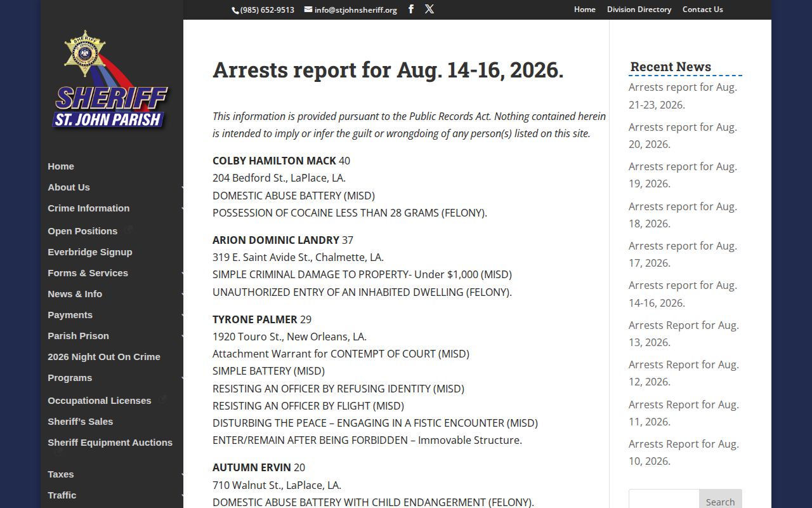
Task: Open Arrests report for Aug. 17, 2026
Action: coord(683,254)
